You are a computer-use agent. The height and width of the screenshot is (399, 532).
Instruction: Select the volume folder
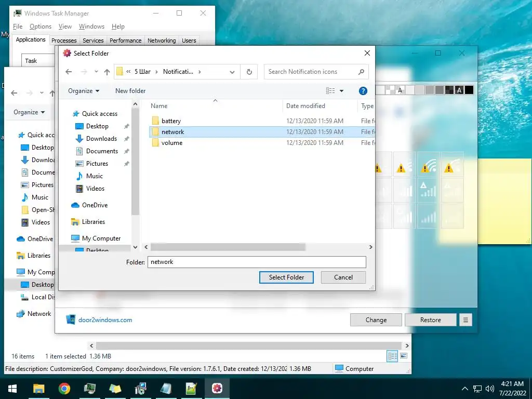point(171,143)
